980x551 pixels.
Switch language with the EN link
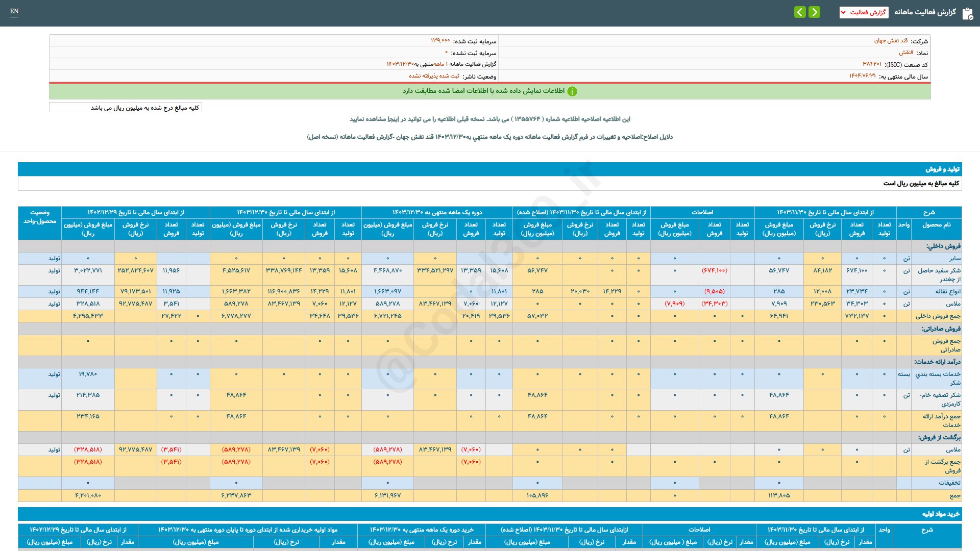point(14,11)
